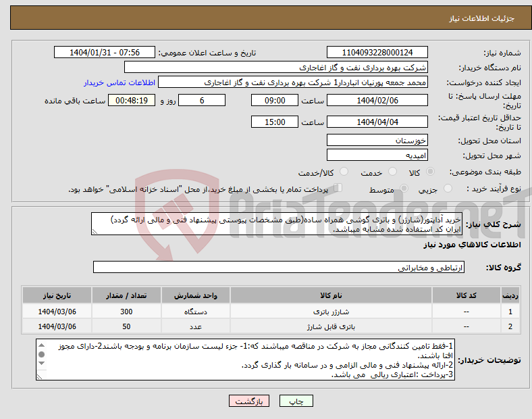Select the متوسط purchase type radio
This screenshot has width=532, height=419.
coord(404,188)
